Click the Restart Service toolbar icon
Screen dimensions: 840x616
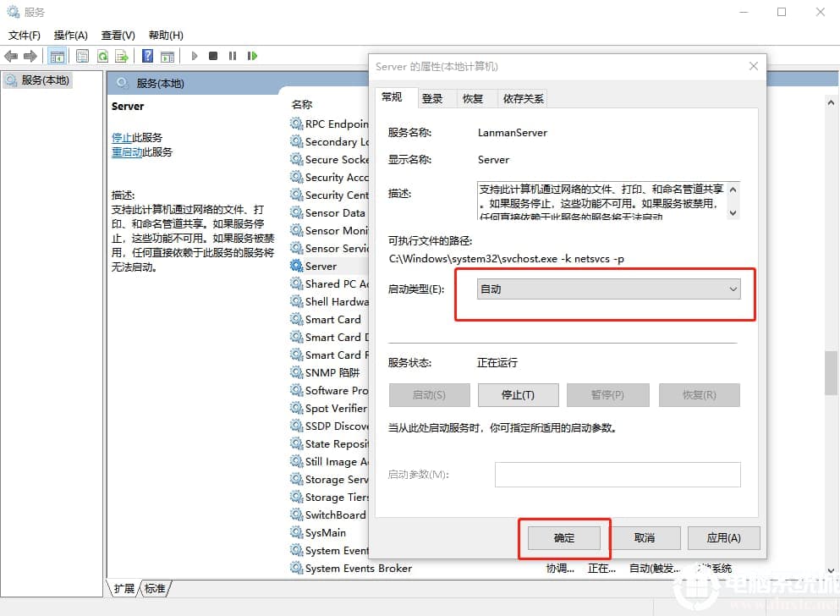(x=252, y=56)
